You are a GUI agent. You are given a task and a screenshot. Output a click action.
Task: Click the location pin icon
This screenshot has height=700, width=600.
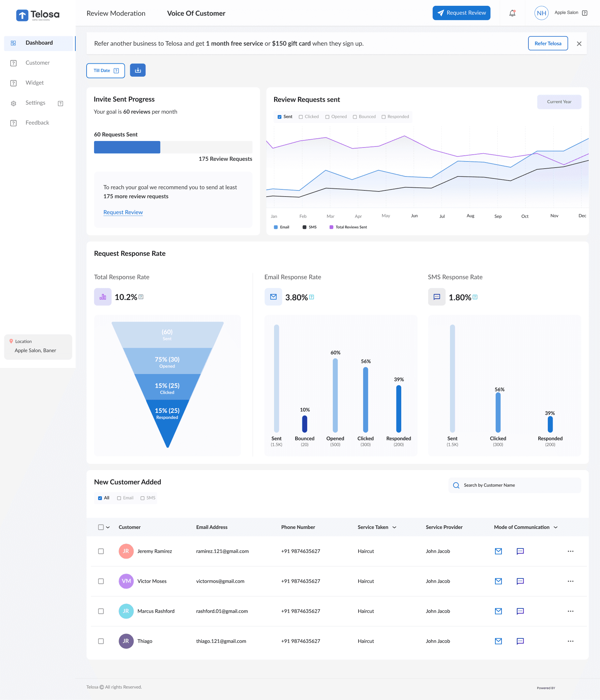point(11,341)
